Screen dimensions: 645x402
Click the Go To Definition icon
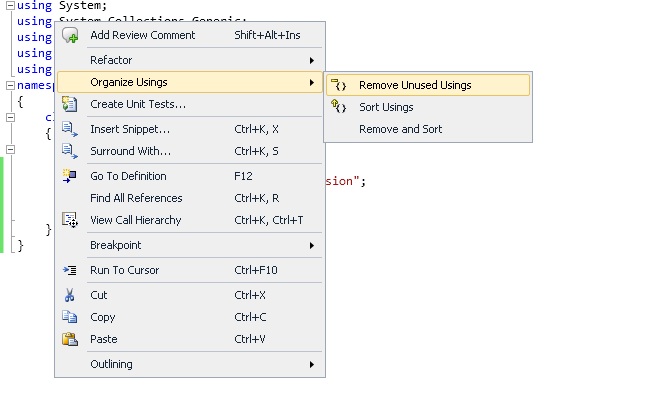point(70,176)
